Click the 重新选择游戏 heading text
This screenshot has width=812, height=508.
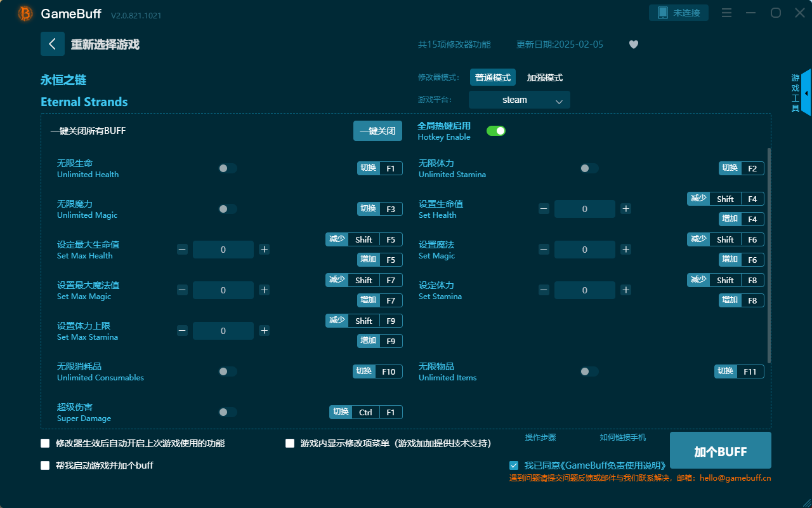[x=105, y=44]
